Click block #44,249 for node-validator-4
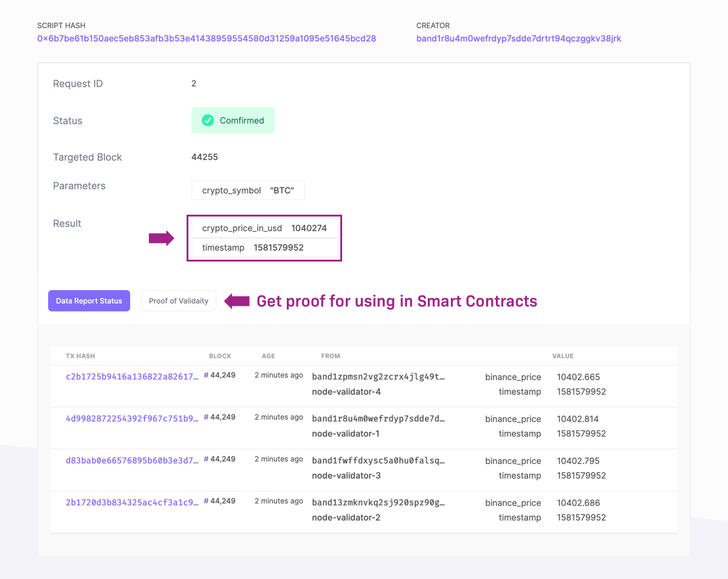728x579 pixels. 220,375
